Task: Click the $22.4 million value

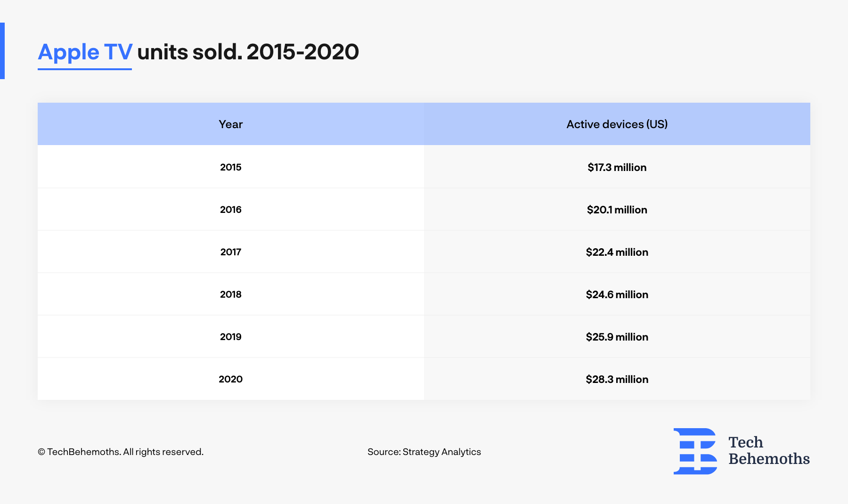Action: [x=617, y=252]
